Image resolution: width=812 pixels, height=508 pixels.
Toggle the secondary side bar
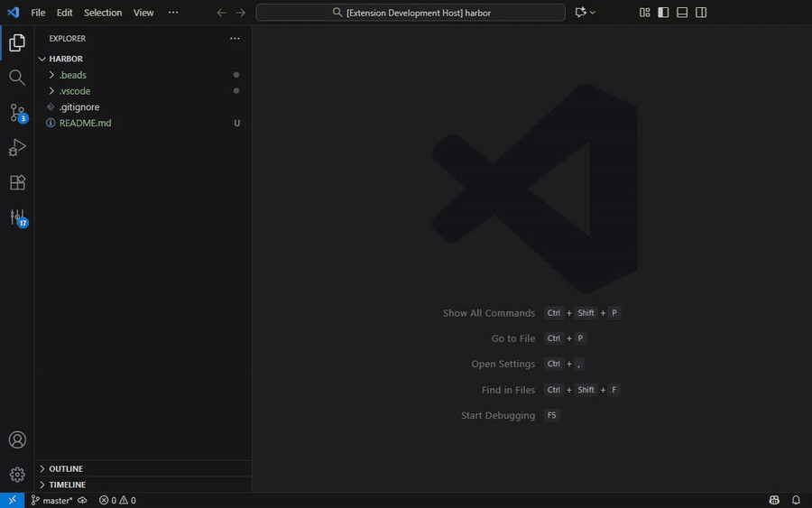pos(701,13)
